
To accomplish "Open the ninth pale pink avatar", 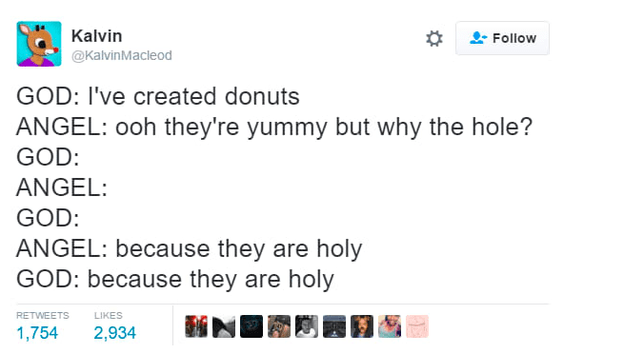I will 417,326.
